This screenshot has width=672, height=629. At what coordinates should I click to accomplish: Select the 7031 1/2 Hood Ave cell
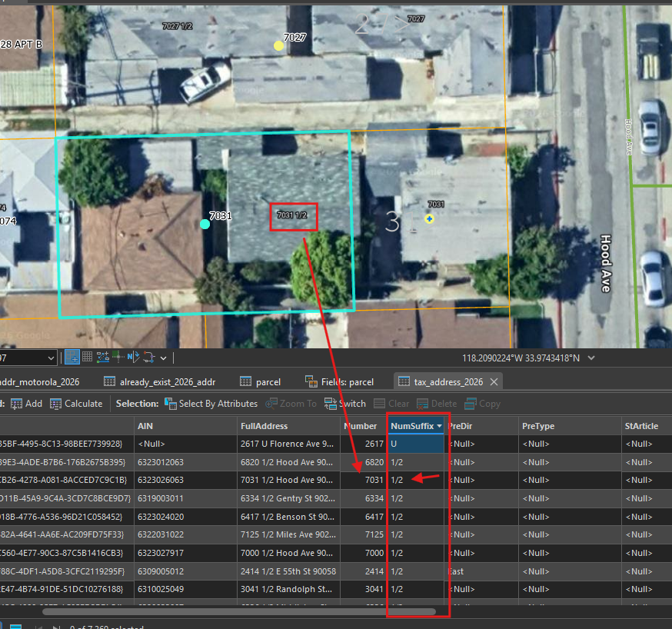click(x=288, y=480)
